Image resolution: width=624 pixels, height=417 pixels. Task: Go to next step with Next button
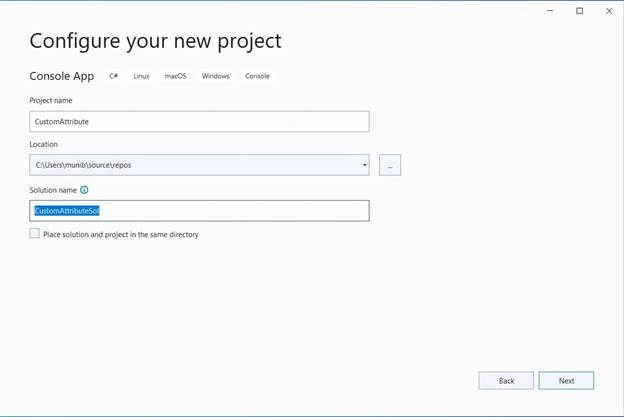[566, 381]
